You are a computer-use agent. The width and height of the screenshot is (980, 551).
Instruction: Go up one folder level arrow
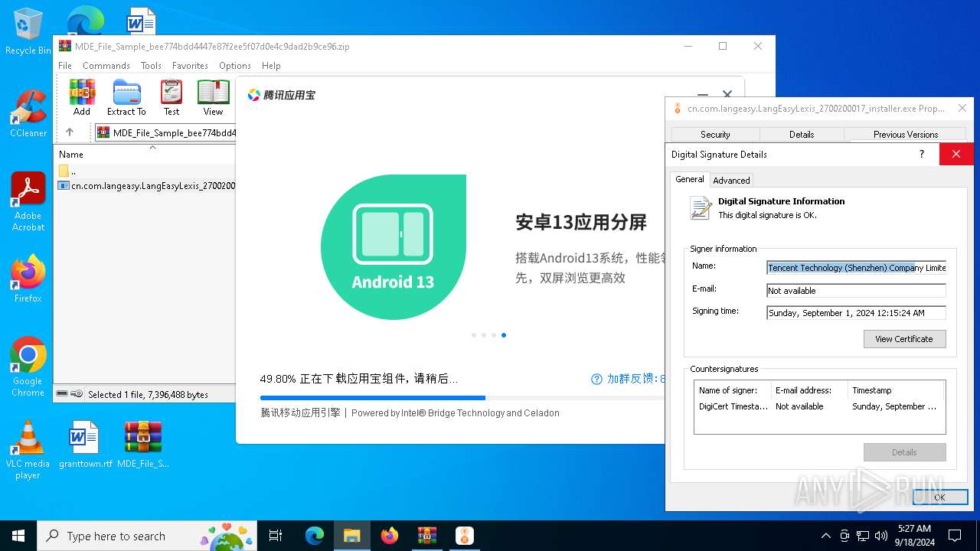[70, 132]
